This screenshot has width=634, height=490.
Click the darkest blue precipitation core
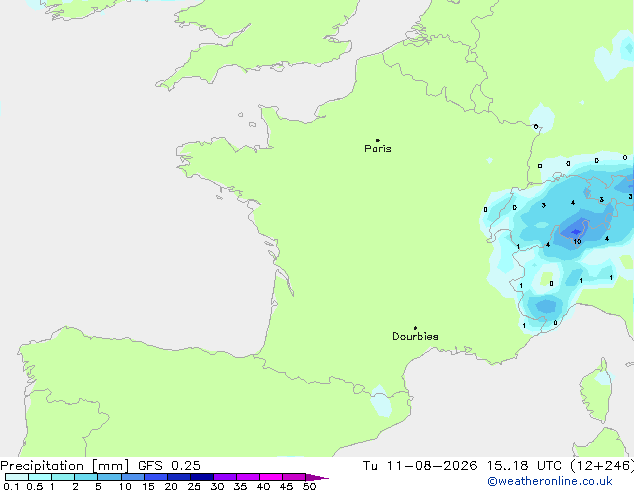[575, 232]
